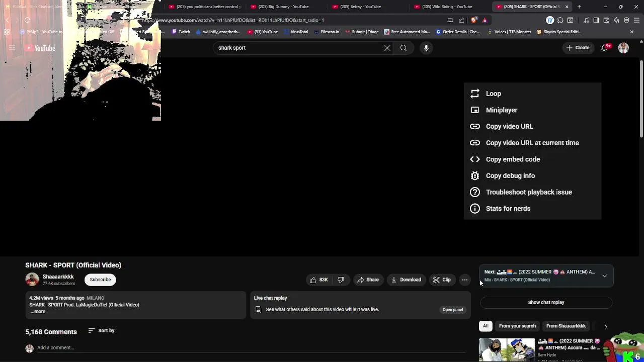The image size is (644, 362).
Task: Click the Brave Rewards triangle icon
Action: tap(485, 20)
